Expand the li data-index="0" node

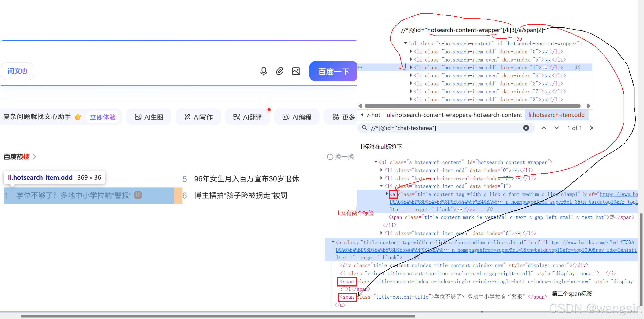[x=411, y=51]
